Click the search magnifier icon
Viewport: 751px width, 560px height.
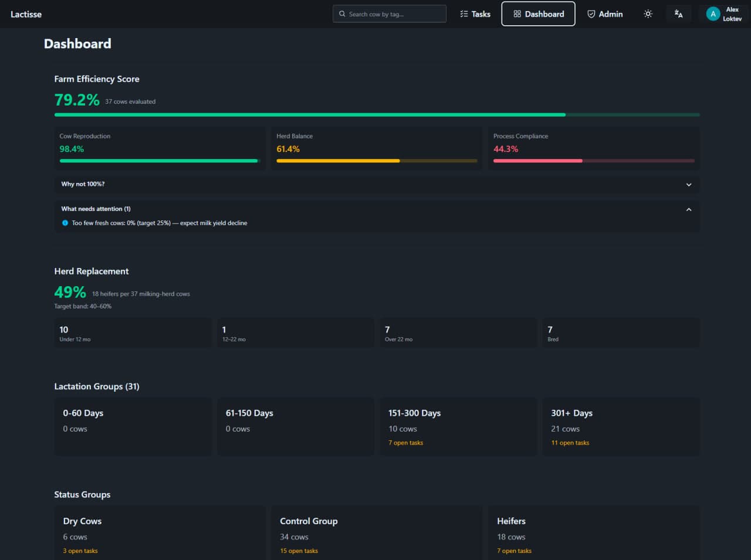coord(342,14)
